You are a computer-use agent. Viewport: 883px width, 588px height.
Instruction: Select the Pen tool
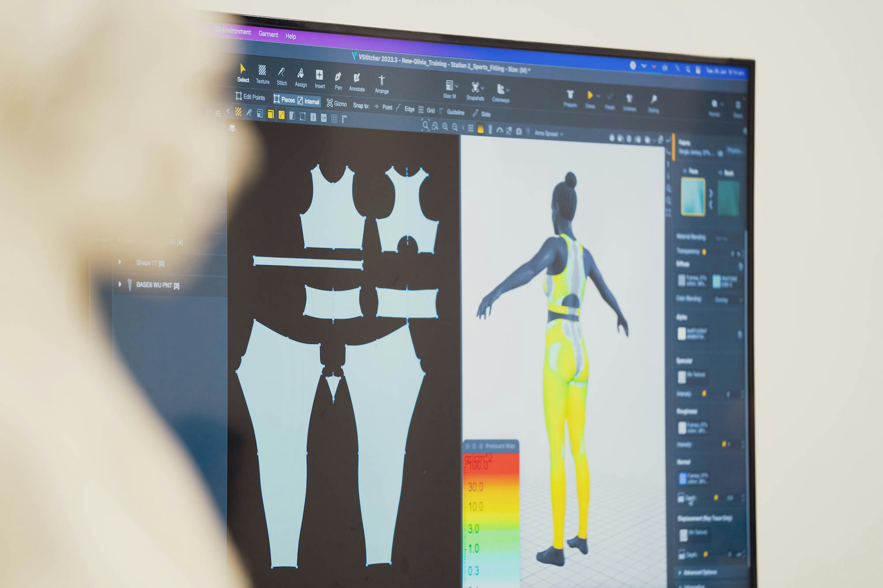338,81
